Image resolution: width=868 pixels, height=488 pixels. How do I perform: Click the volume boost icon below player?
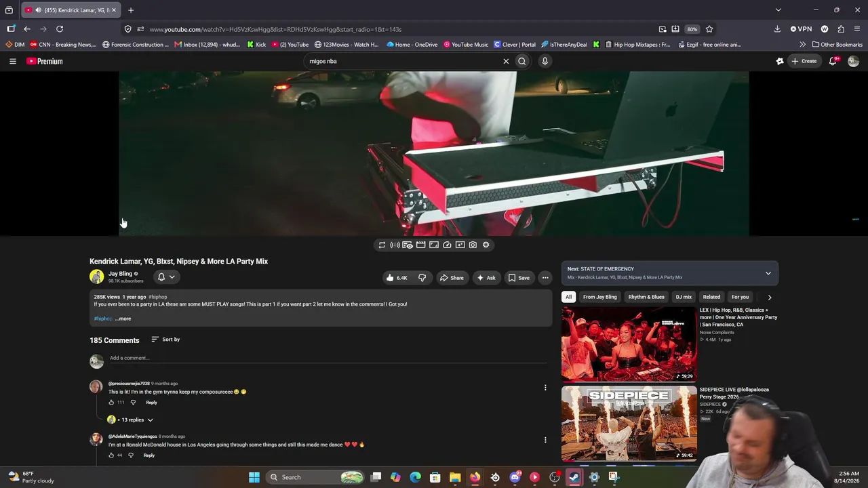point(395,245)
